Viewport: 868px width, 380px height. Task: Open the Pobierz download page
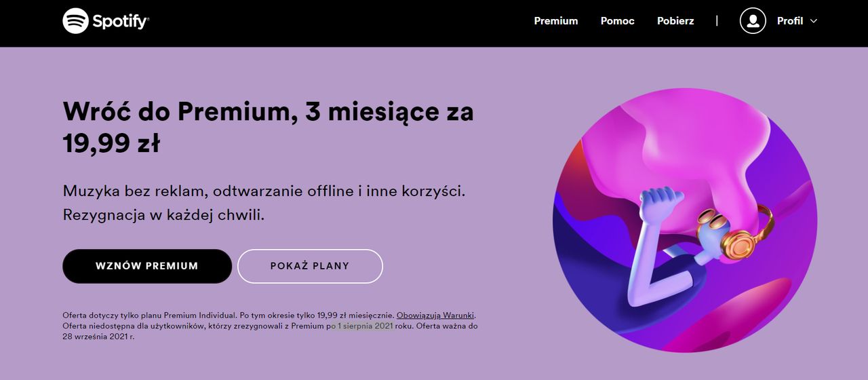pos(675,21)
